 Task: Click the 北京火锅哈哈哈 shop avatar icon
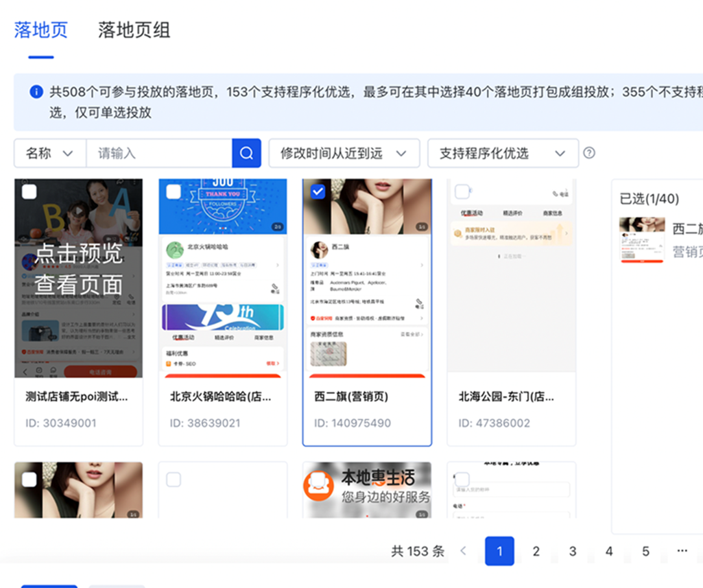[174, 250]
